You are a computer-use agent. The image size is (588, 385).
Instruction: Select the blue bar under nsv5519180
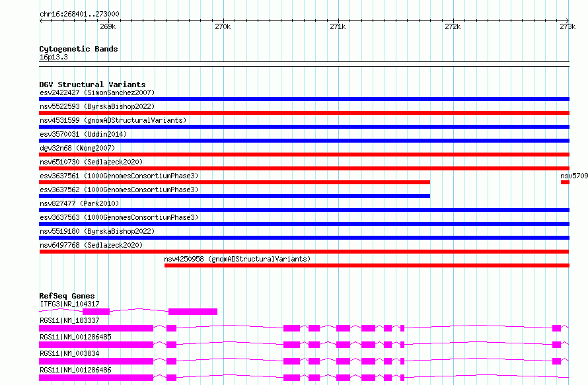(304, 238)
